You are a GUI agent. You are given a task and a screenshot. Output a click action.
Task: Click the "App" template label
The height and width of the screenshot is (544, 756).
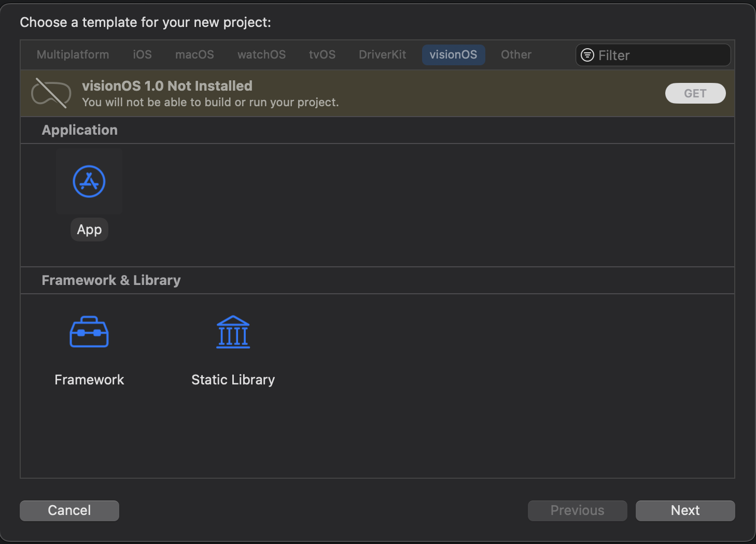click(89, 230)
